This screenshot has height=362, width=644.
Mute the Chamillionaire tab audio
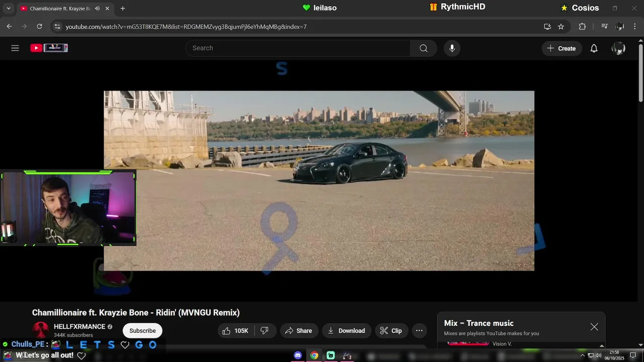(x=97, y=9)
